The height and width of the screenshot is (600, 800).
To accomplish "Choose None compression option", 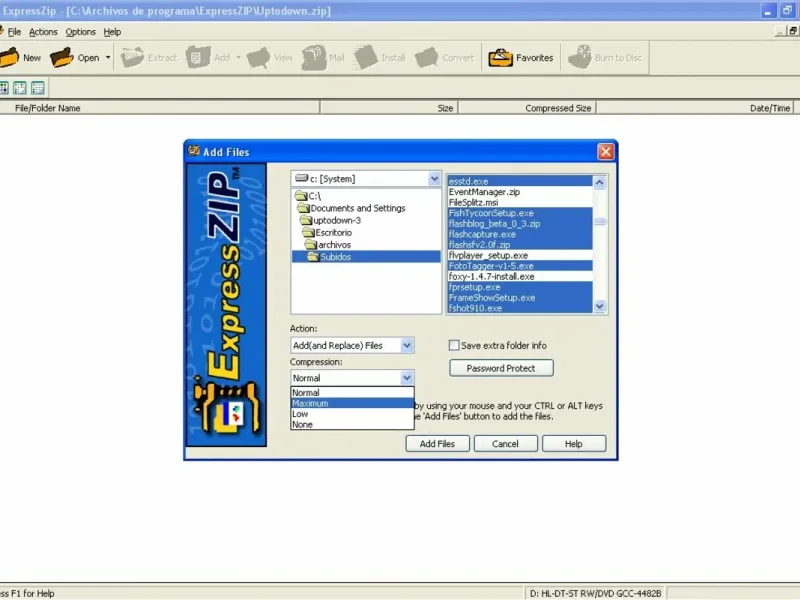I will tap(352, 424).
